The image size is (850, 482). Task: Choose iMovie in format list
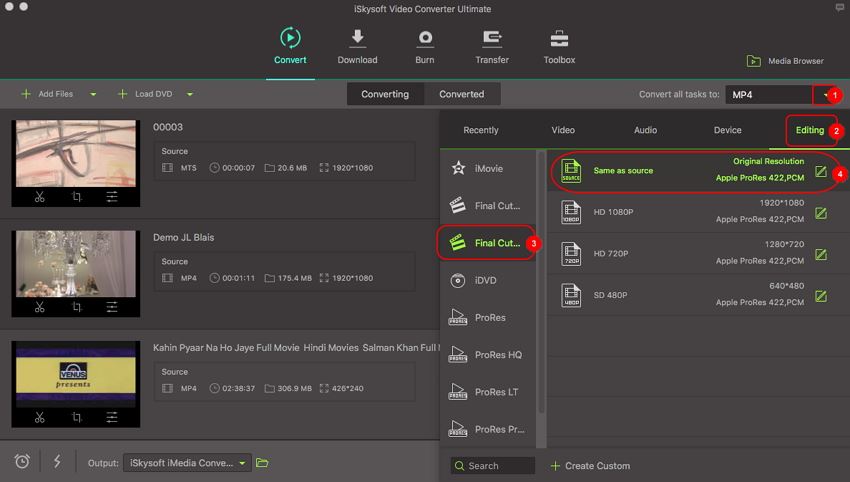pos(488,169)
